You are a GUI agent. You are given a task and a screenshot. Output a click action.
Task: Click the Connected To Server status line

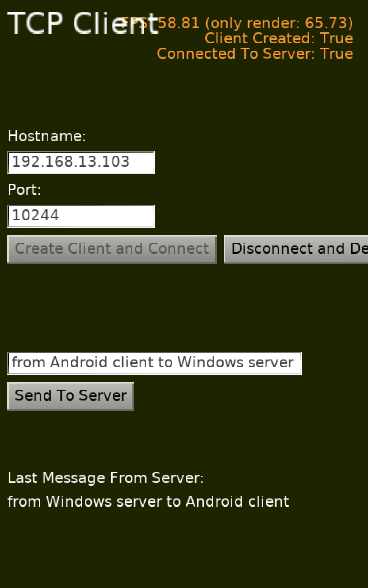[255, 54]
